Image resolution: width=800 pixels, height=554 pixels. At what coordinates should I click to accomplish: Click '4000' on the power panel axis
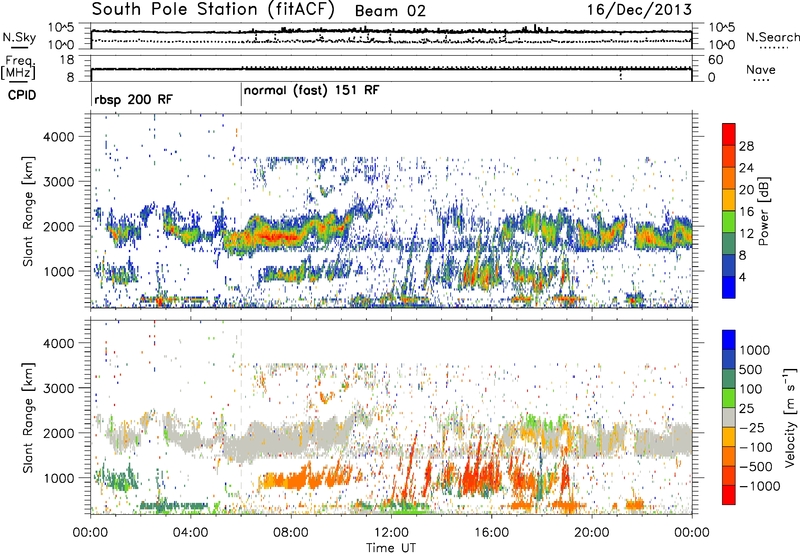[x=58, y=137]
